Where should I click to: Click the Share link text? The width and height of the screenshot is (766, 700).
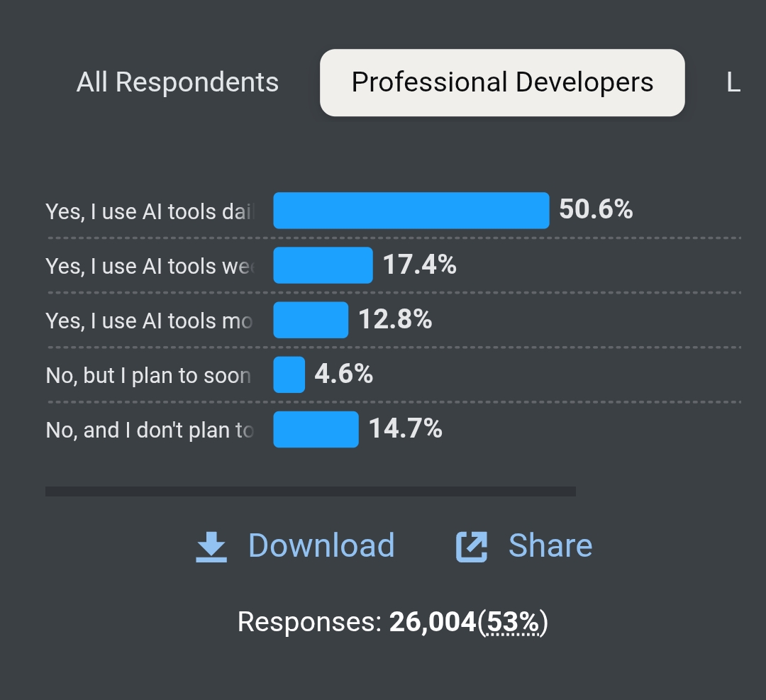click(x=550, y=545)
